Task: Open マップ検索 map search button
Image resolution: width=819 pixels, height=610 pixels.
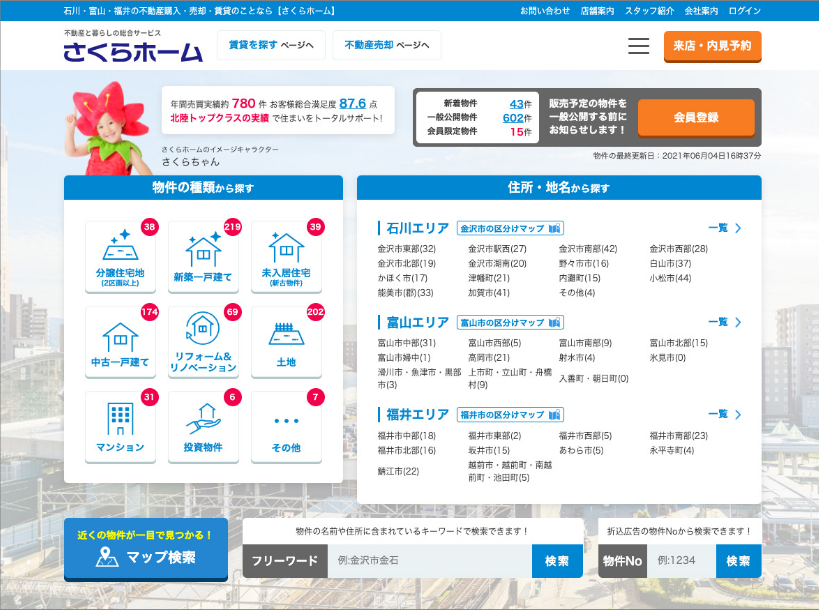Action: 146,549
